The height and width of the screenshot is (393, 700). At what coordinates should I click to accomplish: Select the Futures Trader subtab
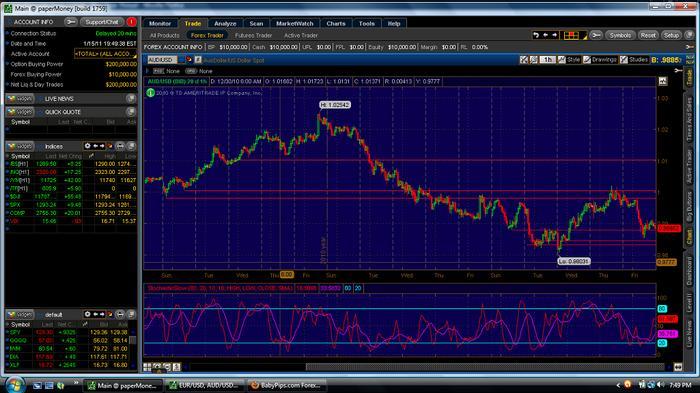(x=253, y=35)
